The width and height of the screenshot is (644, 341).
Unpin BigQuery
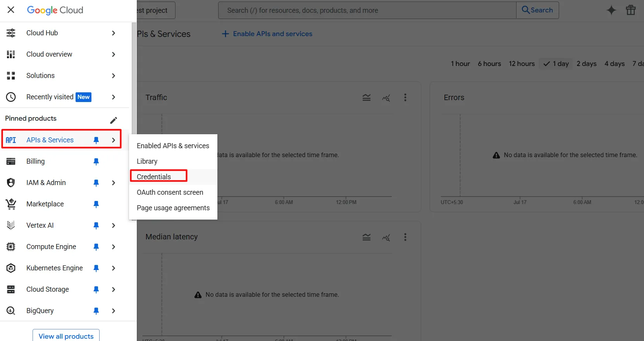(96, 311)
